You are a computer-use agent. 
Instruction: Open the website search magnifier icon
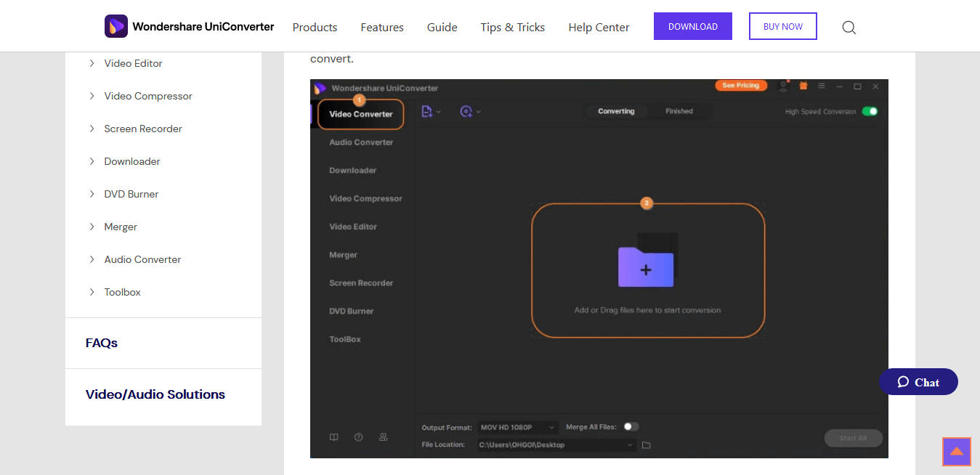click(849, 28)
